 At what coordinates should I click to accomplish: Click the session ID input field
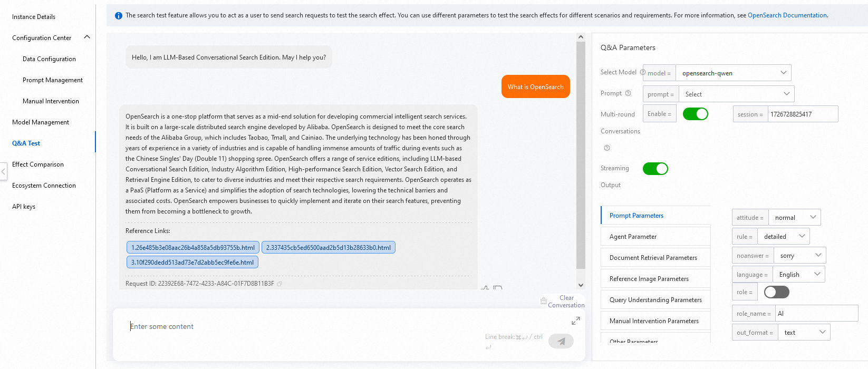coord(803,114)
